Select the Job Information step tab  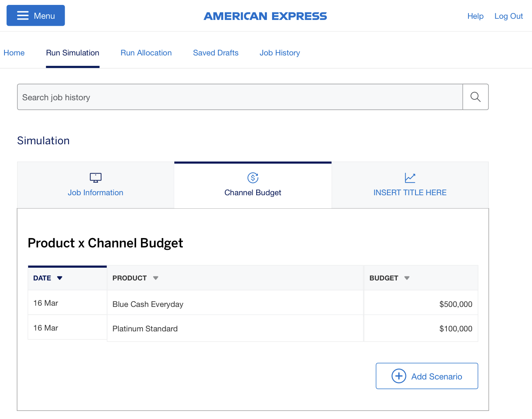point(96,185)
